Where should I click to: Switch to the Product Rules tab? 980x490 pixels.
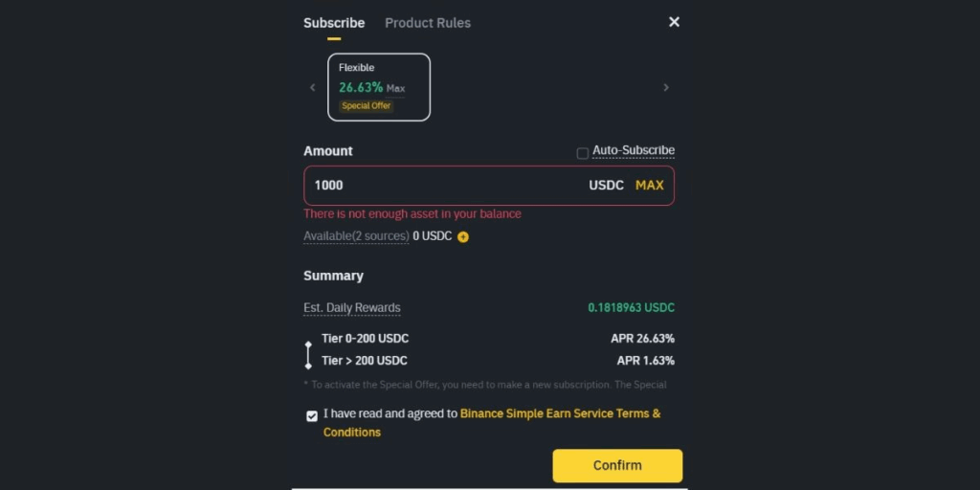coord(428,23)
